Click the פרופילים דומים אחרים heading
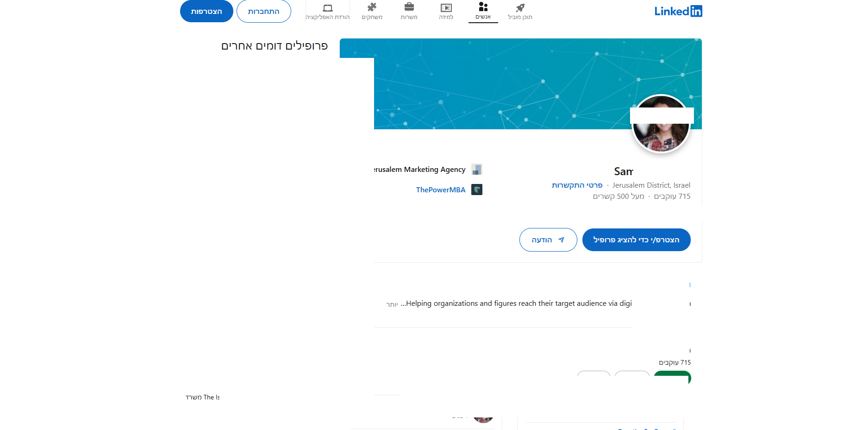 [x=275, y=46]
